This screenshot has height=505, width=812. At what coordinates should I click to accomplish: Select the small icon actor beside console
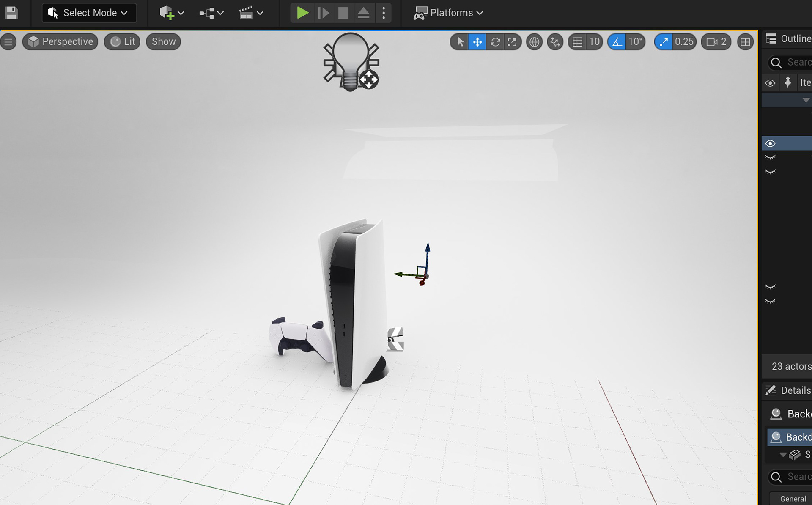396,339
